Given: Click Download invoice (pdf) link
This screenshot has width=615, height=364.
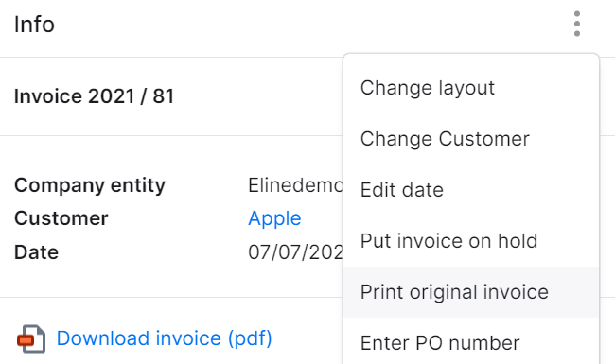Looking at the screenshot, I should 165,338.
